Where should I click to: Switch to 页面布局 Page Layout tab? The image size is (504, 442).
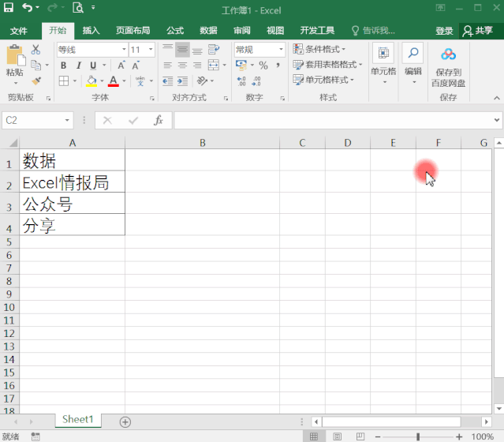pyautogui.click(x=133, y=31)
